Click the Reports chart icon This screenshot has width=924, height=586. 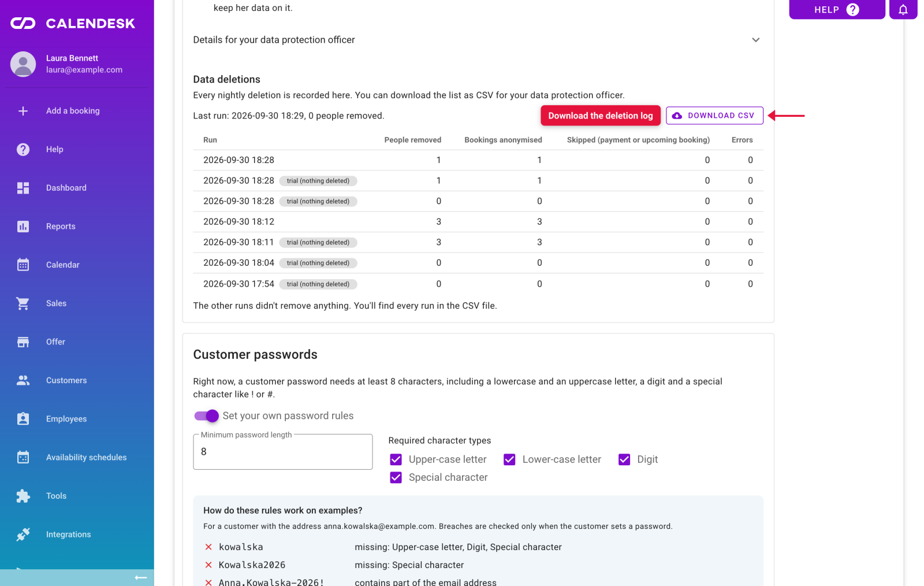click(23, 227)
